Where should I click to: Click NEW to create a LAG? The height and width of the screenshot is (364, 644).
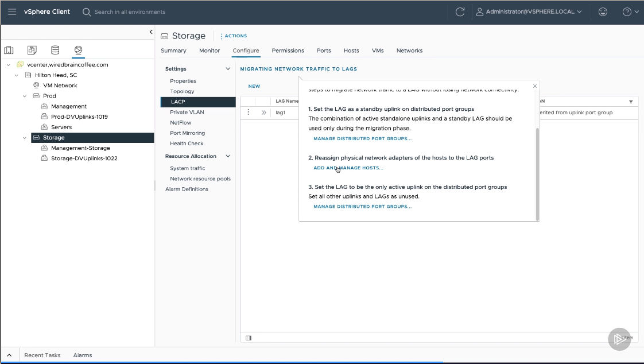(254, 86)
